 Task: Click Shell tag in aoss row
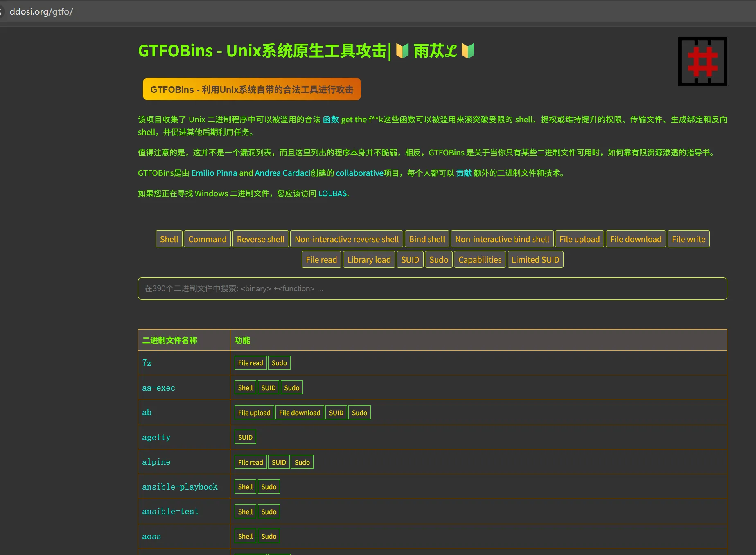[245, 536]
